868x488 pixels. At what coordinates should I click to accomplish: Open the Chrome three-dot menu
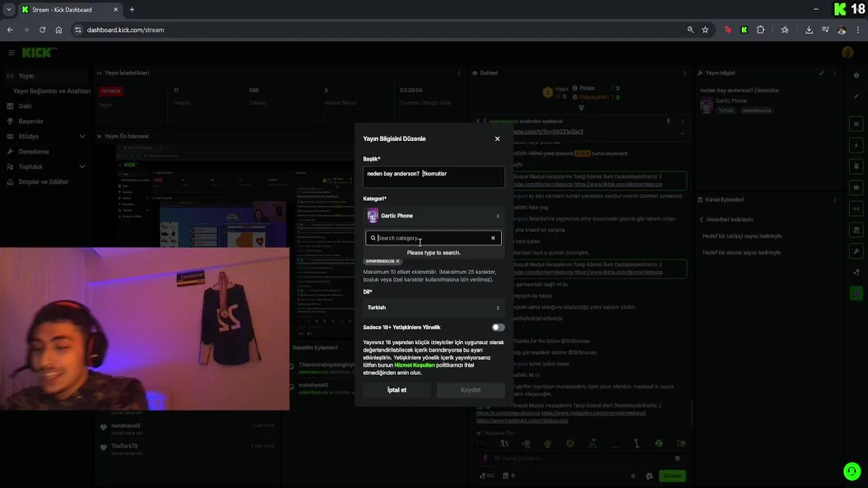pos(858,30)
